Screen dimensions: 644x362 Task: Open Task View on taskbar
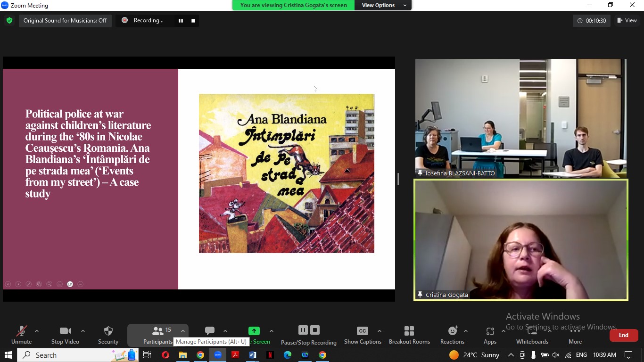click(147, 355)
